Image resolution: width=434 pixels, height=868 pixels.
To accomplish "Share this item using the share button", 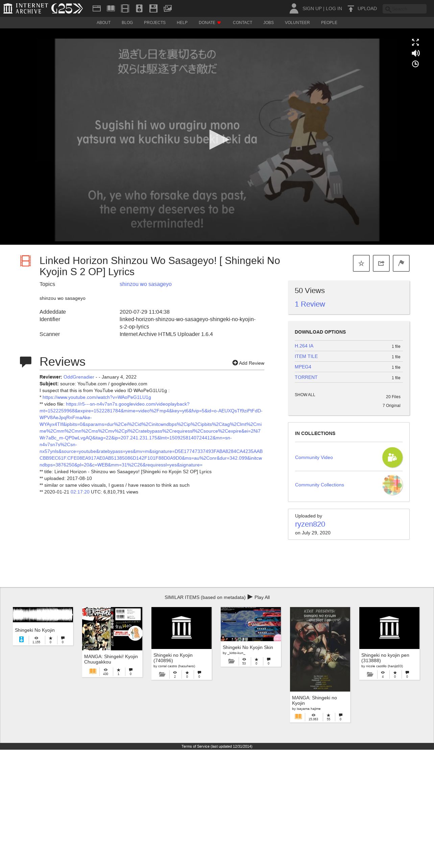I will [x=381, y=263].
